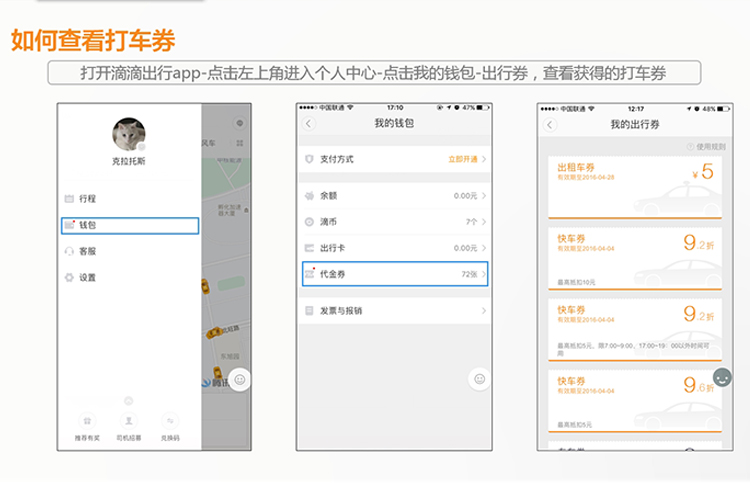Viewport: 750px width, 485px height.
Task: Tap the yellow taxi beside 北昭路 label
Action: 215,332
